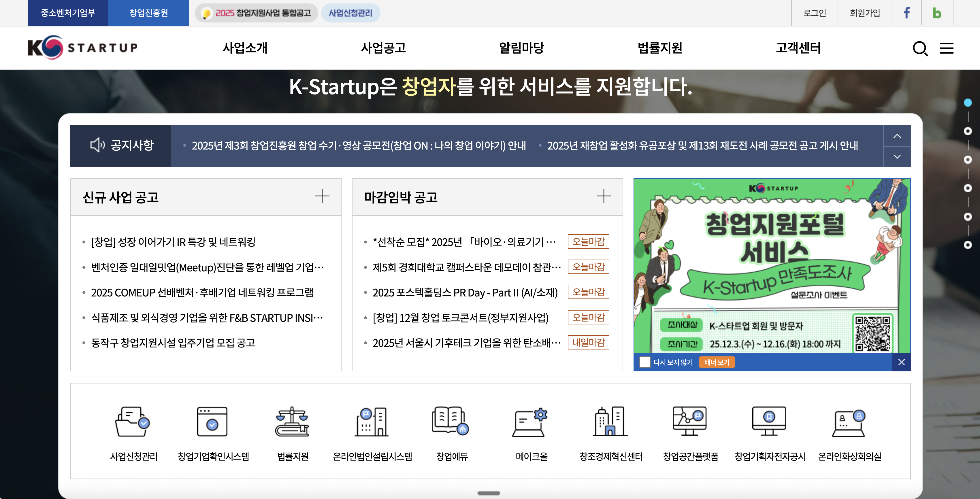
Task: Open the 창업기업확인시스템 icon
Action: click(x=212, y=422)
